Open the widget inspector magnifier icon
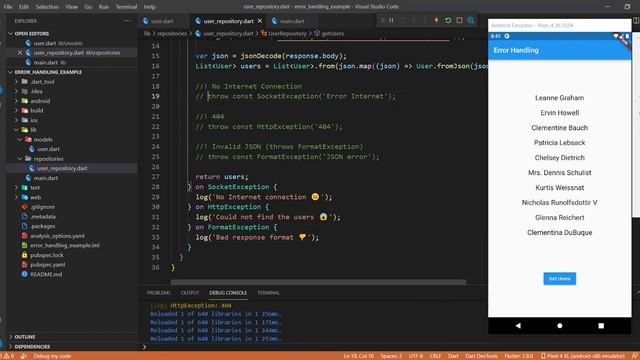Screen dimensions: 640x360 tap(471, 20)
